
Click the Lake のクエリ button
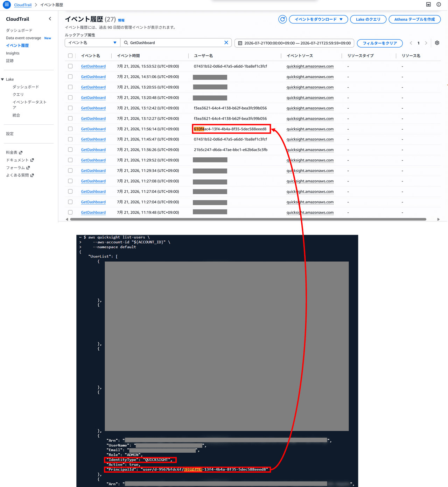click(368, 19)
